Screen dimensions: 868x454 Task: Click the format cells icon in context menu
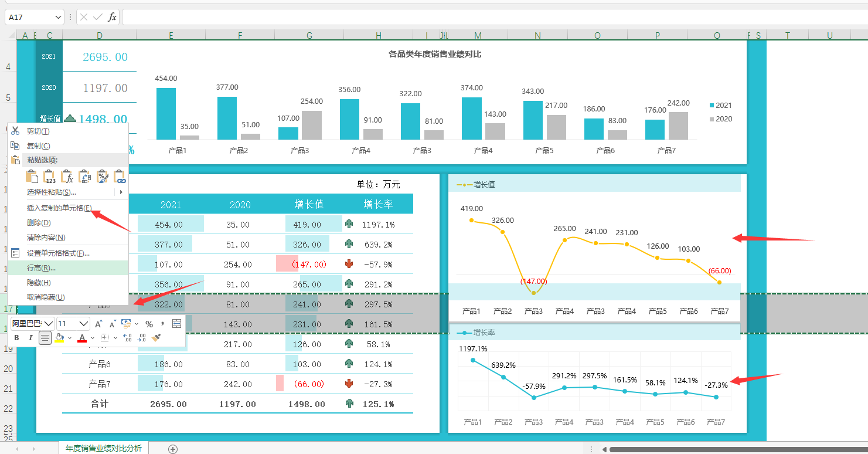coord(16,253)
